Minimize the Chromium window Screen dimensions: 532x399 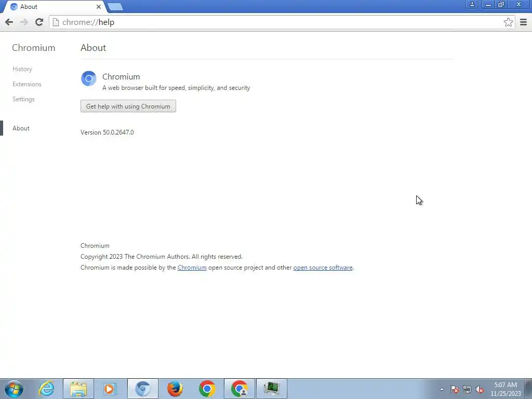[x=488, y=4]
